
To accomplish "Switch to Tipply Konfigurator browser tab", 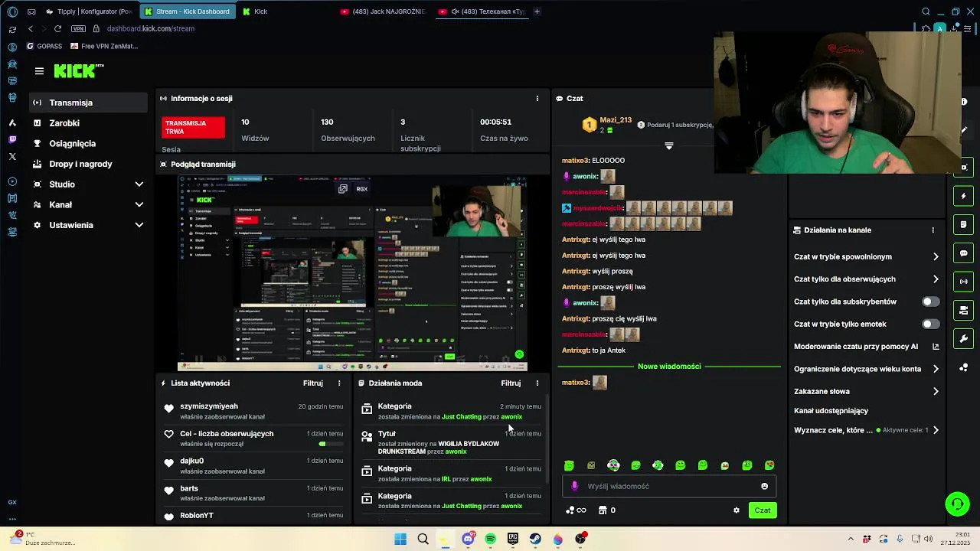I will pyautogui.click(x=88, y=11).
